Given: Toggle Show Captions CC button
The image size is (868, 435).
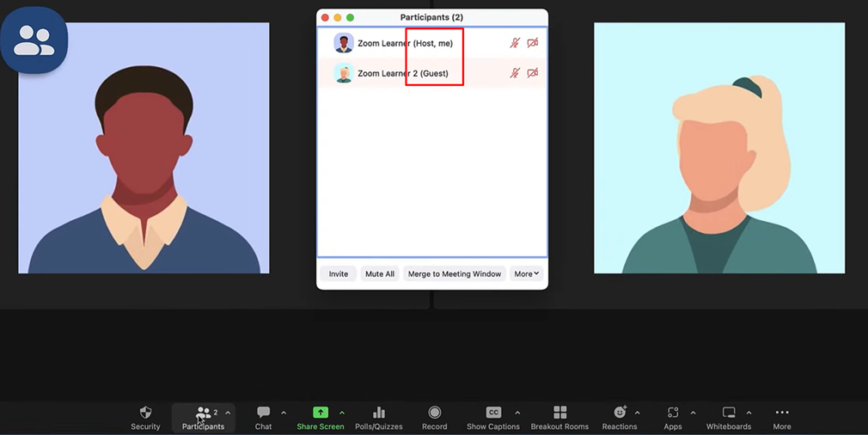Looking at the screenshot, I should [492, 414].
